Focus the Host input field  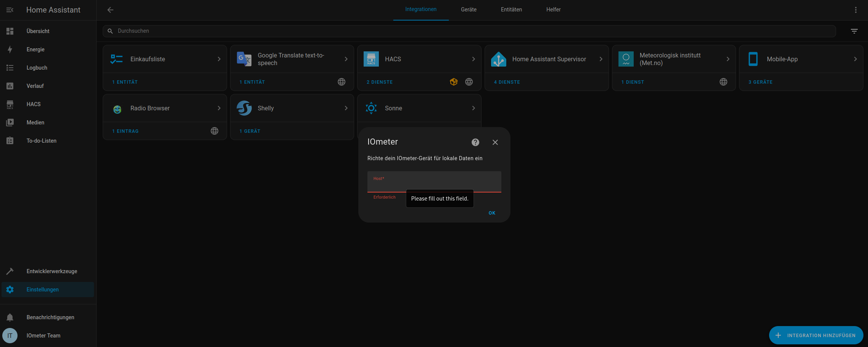(x=434, y=182)
